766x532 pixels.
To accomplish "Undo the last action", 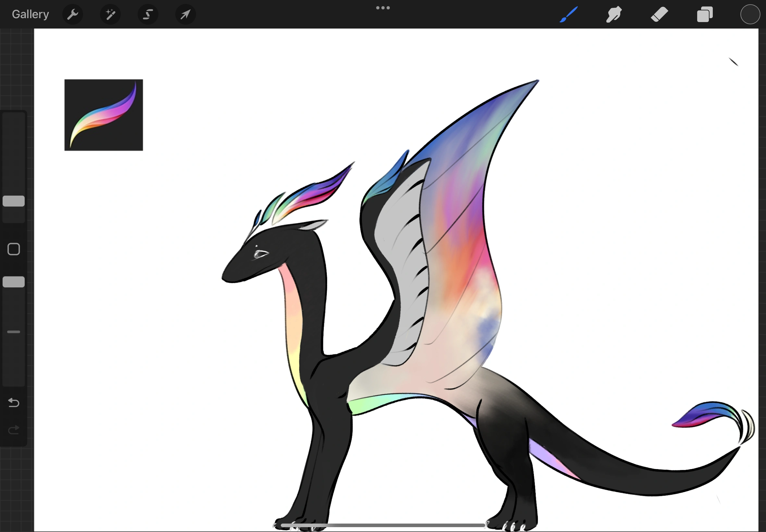I will point(14,403).
